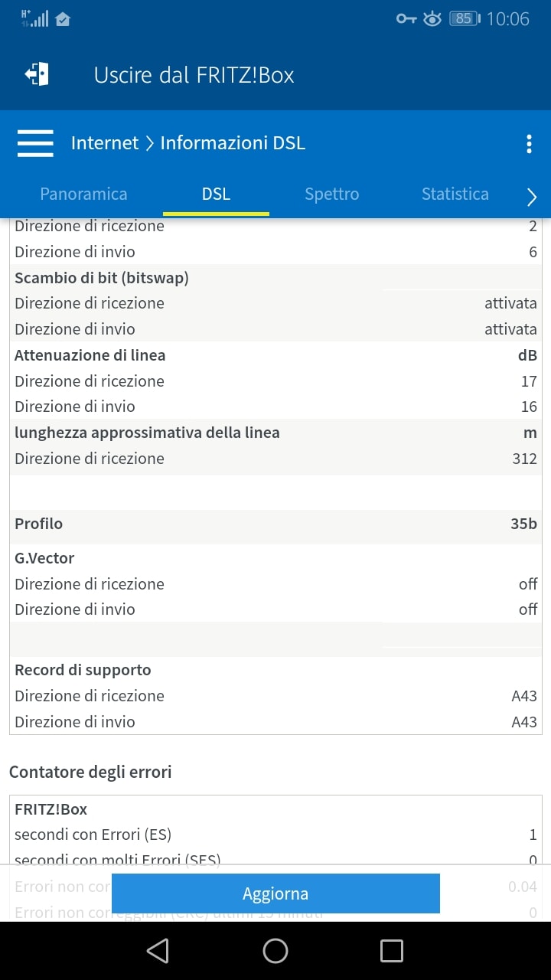Select the DSL tab
Viewport: 551px width, 980px height.
216,194
